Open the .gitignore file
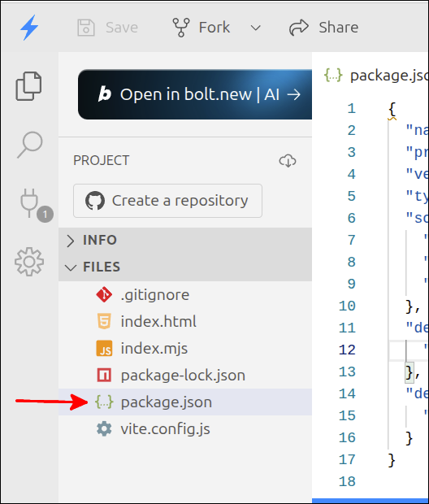The height and width of the screenshot is (504, 429). [x=185, y=295]
